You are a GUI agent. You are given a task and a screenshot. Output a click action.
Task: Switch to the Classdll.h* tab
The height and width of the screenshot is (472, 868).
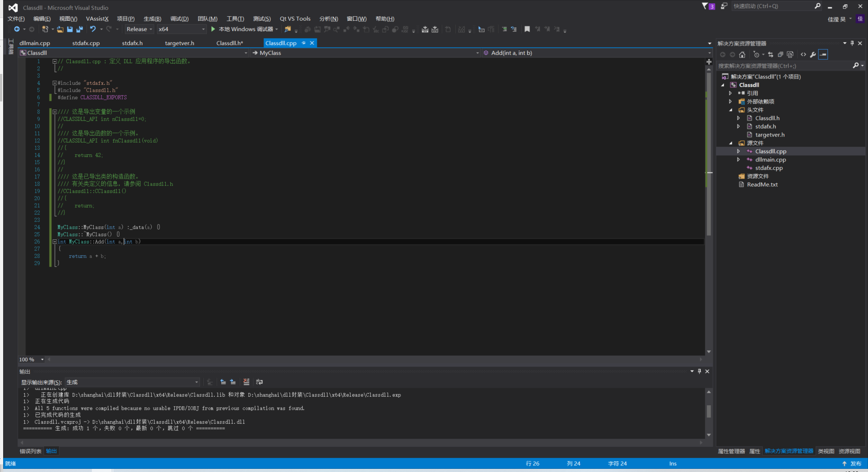229,43
